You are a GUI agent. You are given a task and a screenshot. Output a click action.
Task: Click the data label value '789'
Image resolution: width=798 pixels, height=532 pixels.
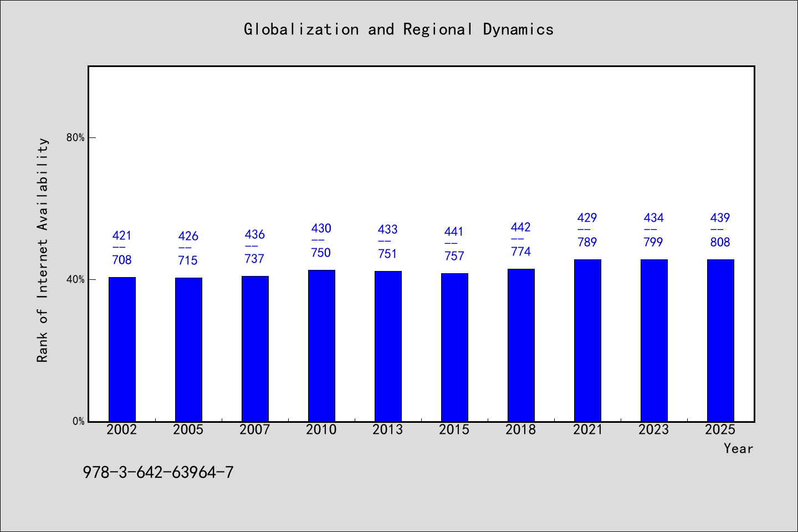tap(587, 242)
